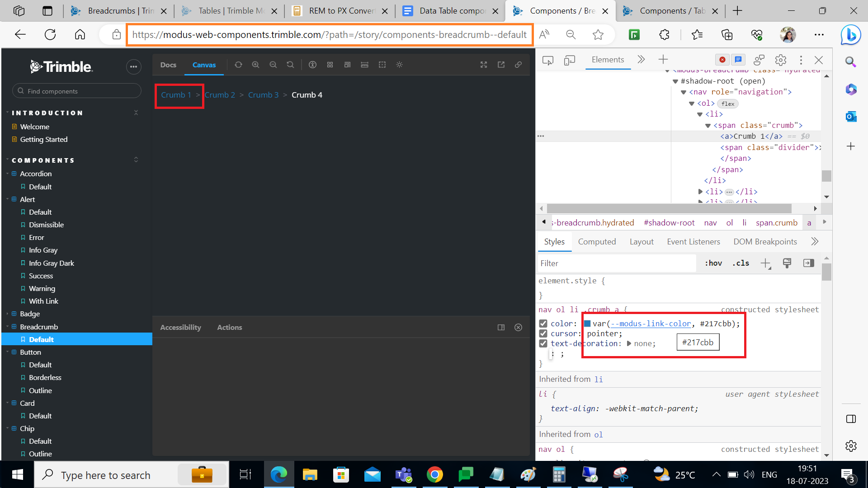
Task: Toggle device emulation mode in DevTools
Action: pos(569,59)
